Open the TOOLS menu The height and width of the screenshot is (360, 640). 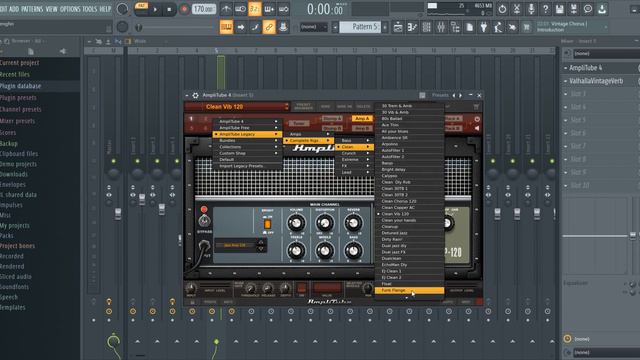point(90,9)
